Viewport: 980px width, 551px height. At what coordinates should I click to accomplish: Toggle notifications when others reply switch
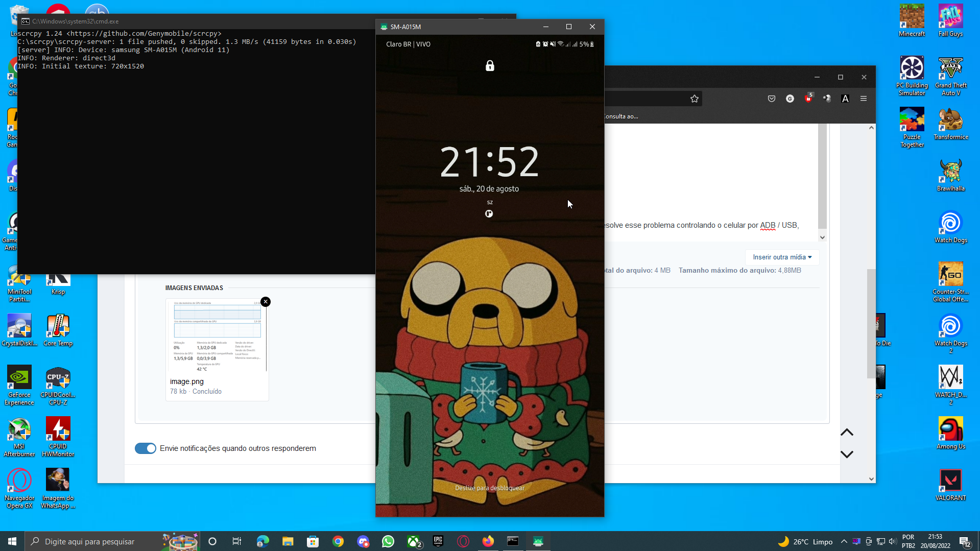tap(146, 448)
